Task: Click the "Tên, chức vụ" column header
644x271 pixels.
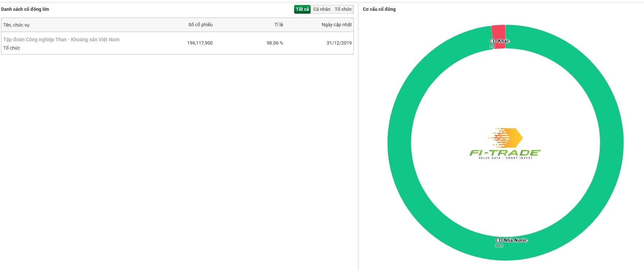Action: (17, 25)
